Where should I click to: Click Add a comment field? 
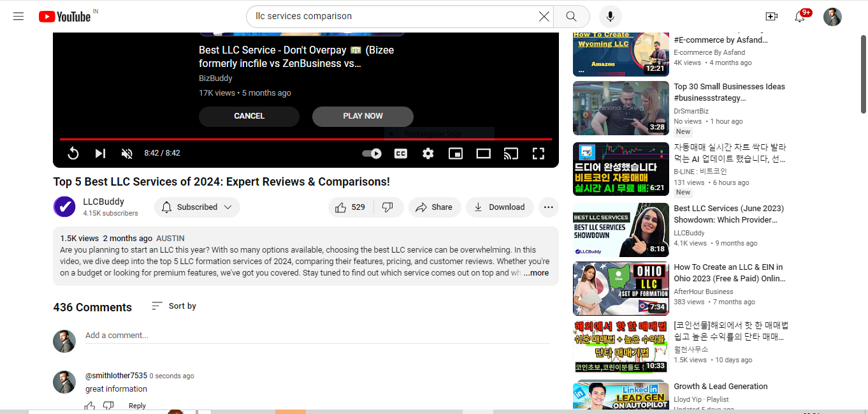pos(317,336)
